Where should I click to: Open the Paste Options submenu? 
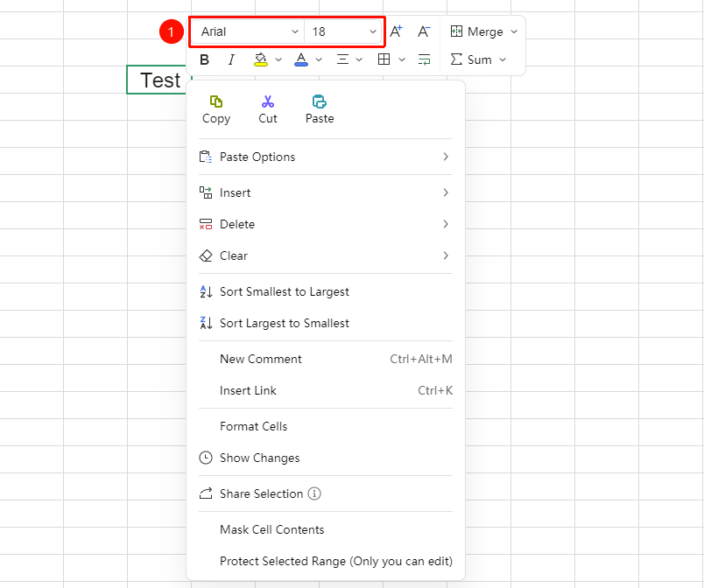click(326, 157)
